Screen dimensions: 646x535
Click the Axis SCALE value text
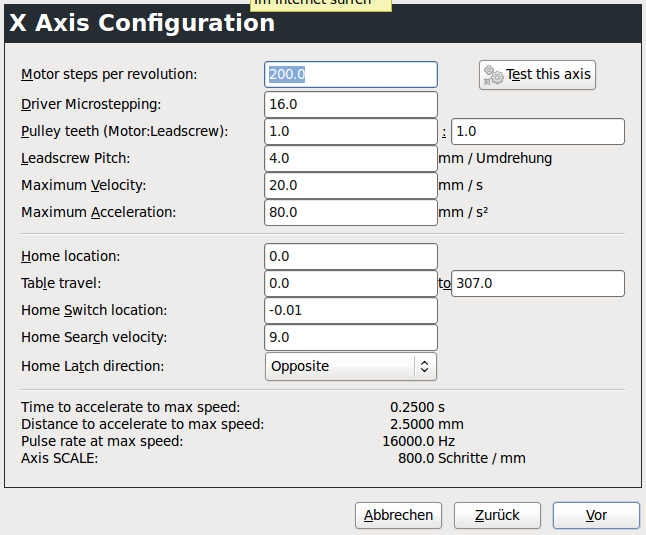point(461,458)
